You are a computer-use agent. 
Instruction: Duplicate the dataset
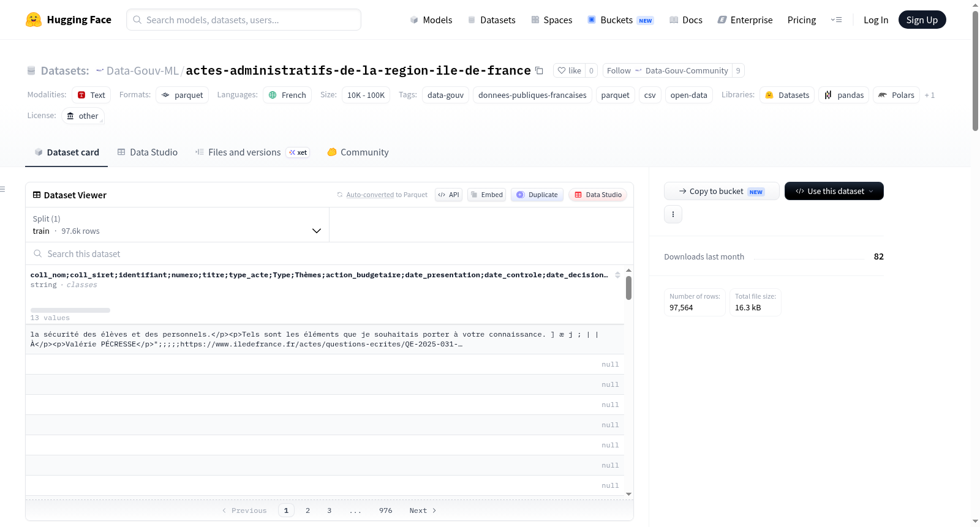(x=537, y=195)
